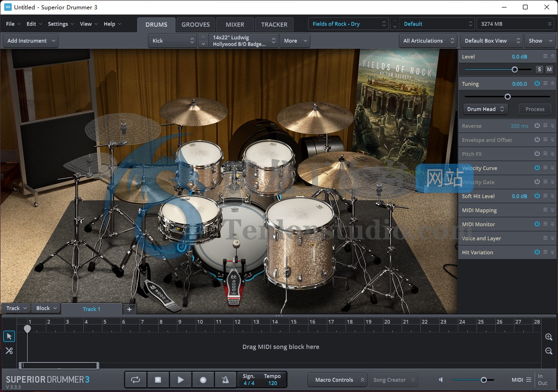Open the Add Instrument dropdown

(30, 41)
